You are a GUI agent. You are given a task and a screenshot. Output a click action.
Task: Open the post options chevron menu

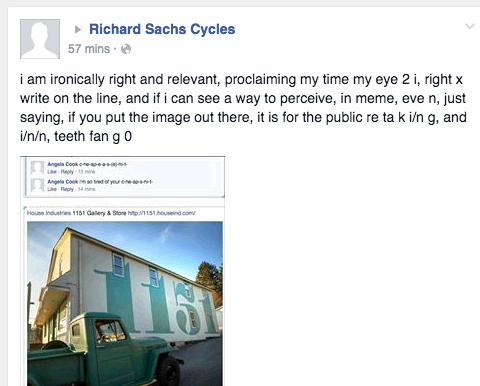coord(469,26)
